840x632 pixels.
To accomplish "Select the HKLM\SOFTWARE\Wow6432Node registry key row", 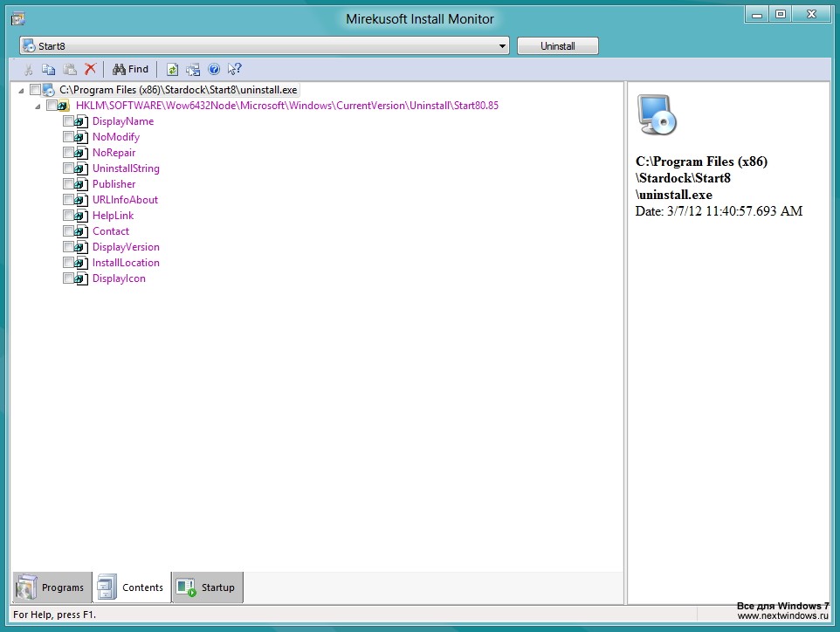I will [287, 106].
